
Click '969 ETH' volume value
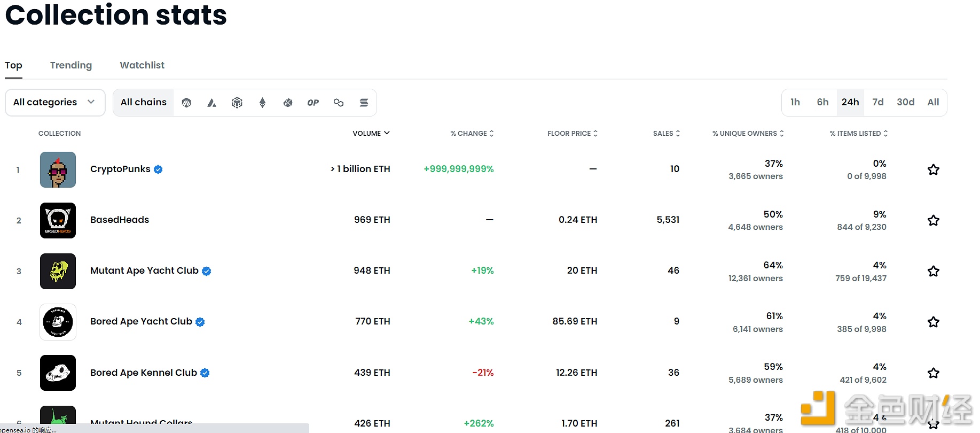coord(372,220)
